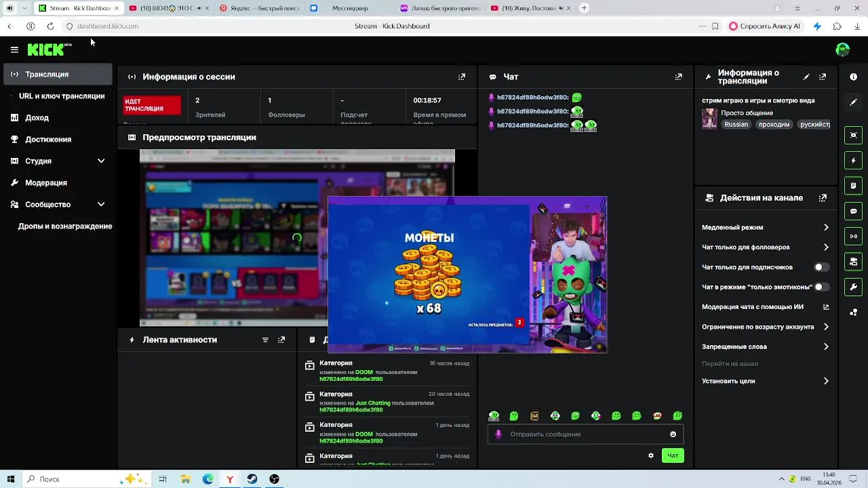Click the Kick logo

[49, 49]
